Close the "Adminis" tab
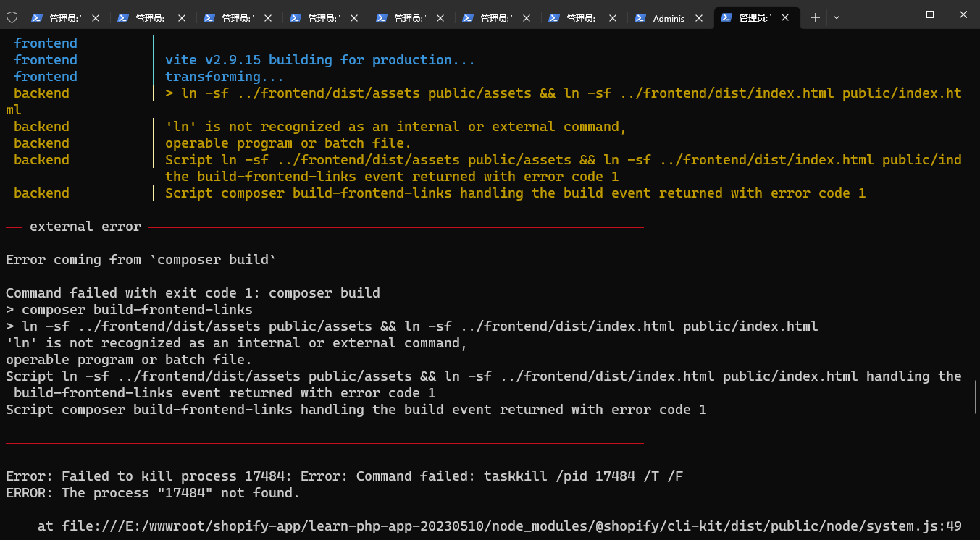The height and width of the screenshot is (540, 980). [699, 18]
